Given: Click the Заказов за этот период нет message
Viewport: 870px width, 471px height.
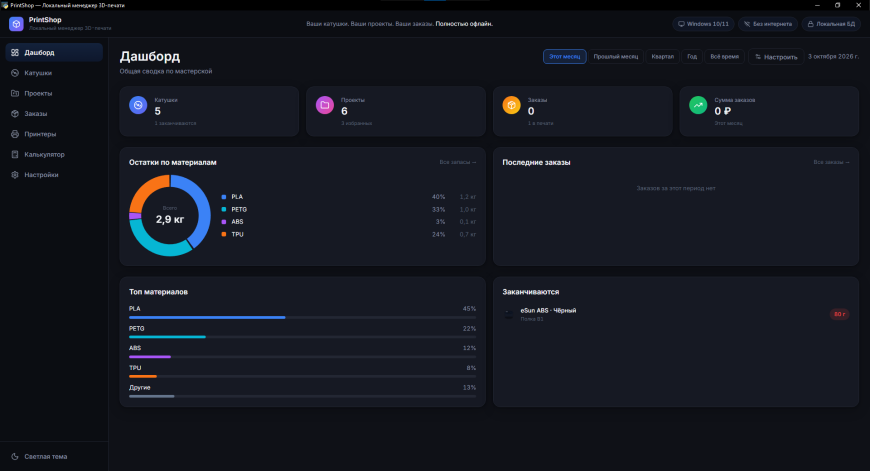Looking at the screenshot, I should point(676,189).
